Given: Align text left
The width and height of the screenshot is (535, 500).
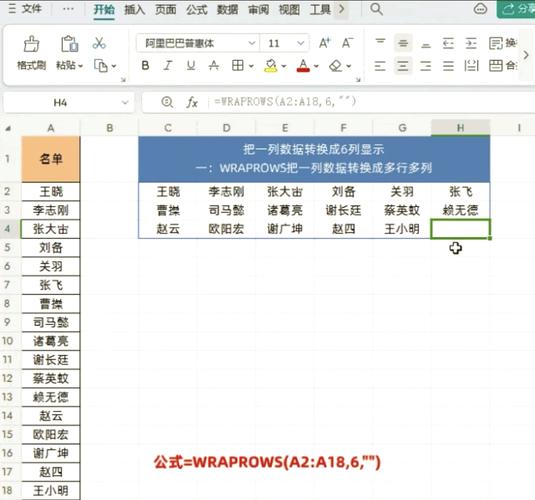Looking at the screenshot, I should [x=380, y=66].
